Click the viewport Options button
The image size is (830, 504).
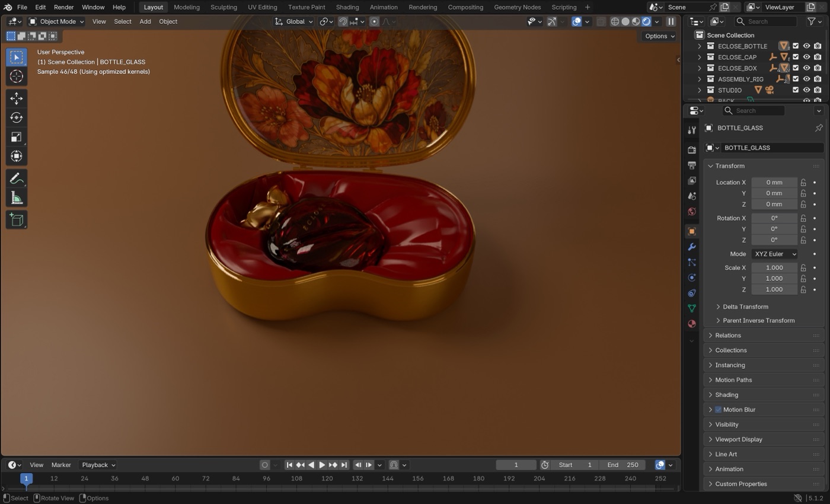click(x=659, y=36)
